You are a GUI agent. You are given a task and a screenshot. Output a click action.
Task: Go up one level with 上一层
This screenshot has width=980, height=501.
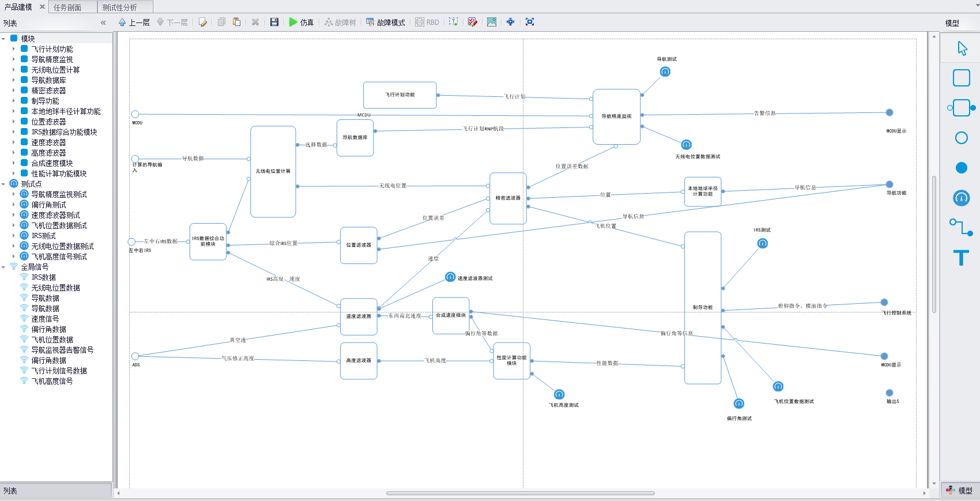pyautogui.click(x=134, y=22)
